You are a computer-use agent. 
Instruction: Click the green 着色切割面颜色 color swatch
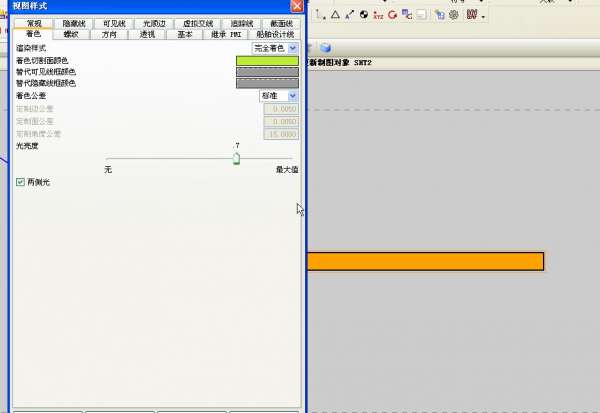pyautogui.click(x=267, y=60)
